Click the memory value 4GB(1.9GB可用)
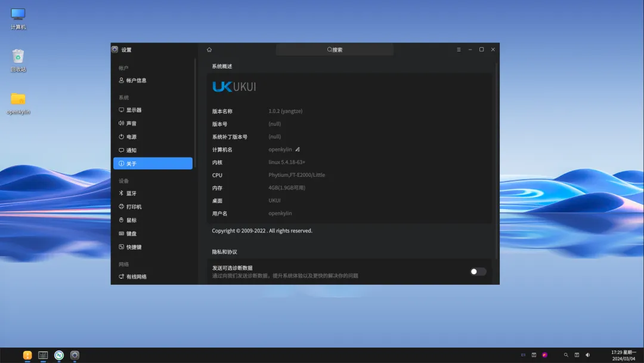 (x=287, y=188)
